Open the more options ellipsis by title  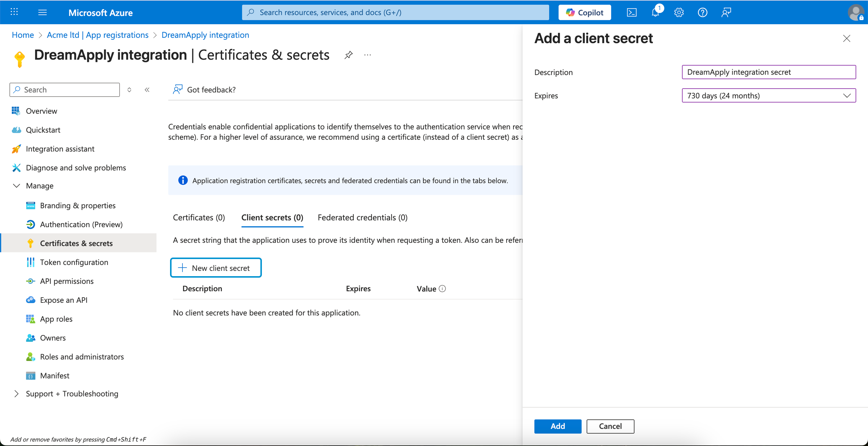click(x=367, y=55)
